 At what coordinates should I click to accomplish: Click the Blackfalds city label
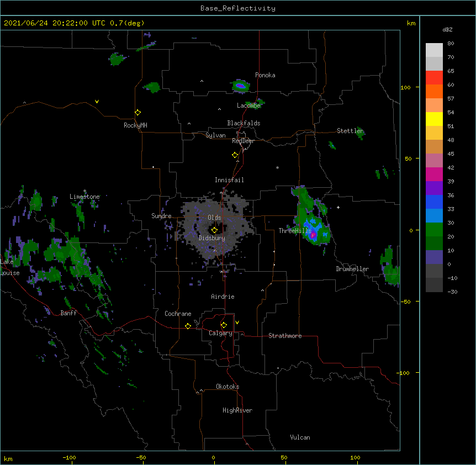[244, 123]
